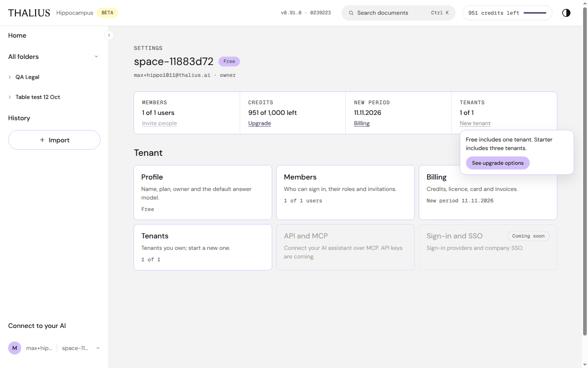Click the Sign-in and SSO card

click(488, 247)
